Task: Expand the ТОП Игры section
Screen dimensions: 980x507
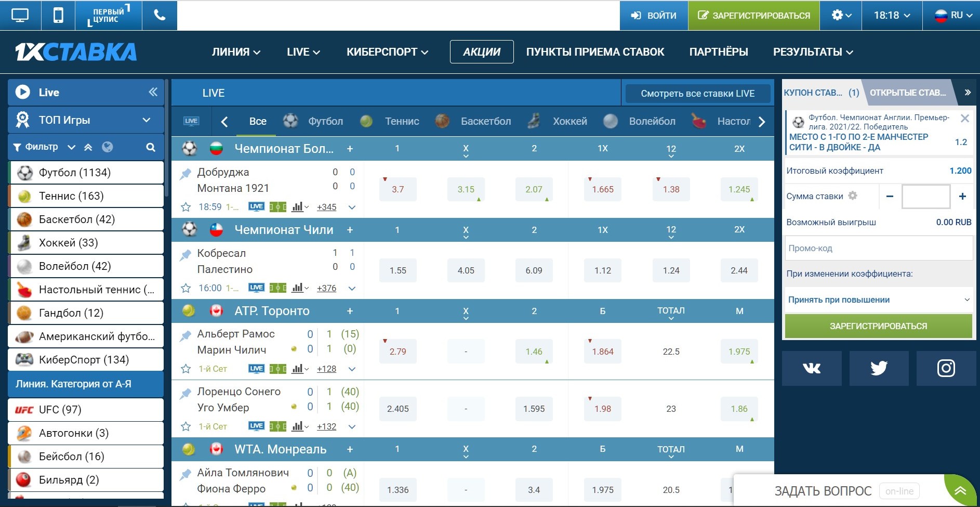Action: tap(86, 120)
